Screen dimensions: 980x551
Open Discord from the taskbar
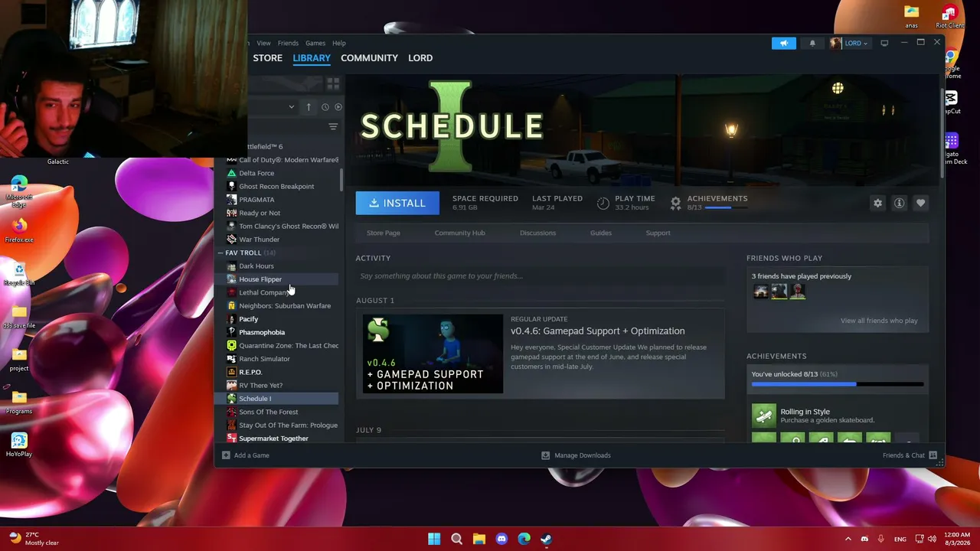[501, 539]
